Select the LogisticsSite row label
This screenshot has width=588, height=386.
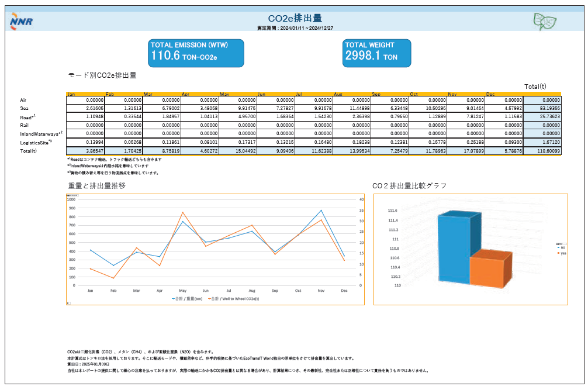pyautogui.click(x=36, y=142)
